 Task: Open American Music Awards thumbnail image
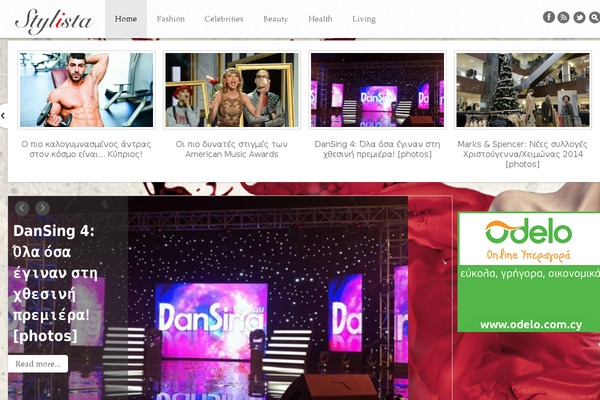pos(232,90)
